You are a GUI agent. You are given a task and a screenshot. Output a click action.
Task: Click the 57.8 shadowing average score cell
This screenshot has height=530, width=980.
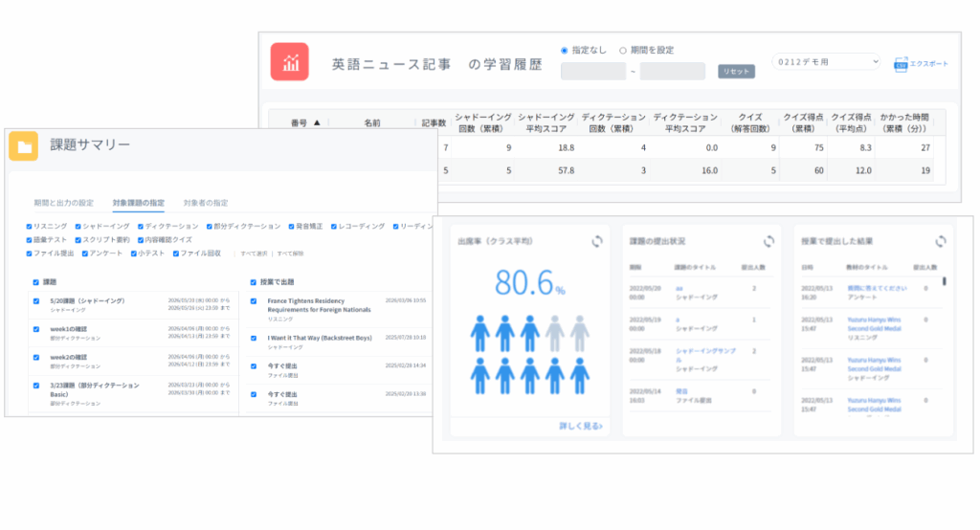(x=566, y=170)
